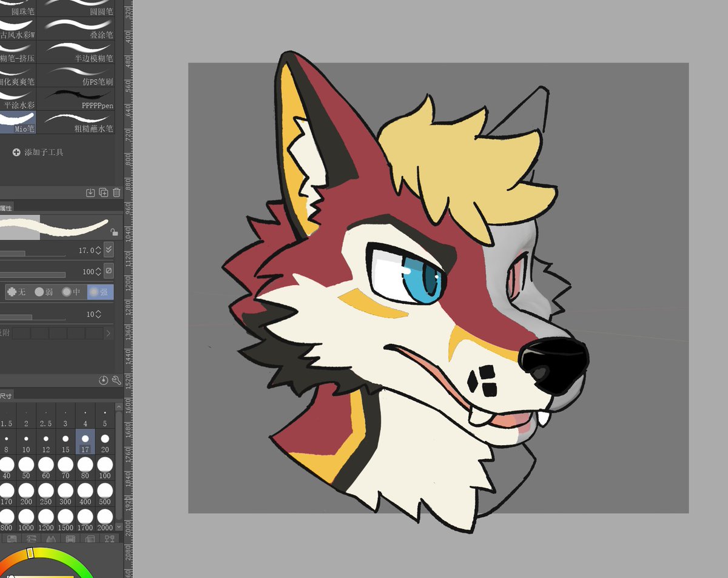Click brush size panel scroll up arrow
Viewport: 728px width, 578px height.
pyautogui.click(x=119, y=406)
